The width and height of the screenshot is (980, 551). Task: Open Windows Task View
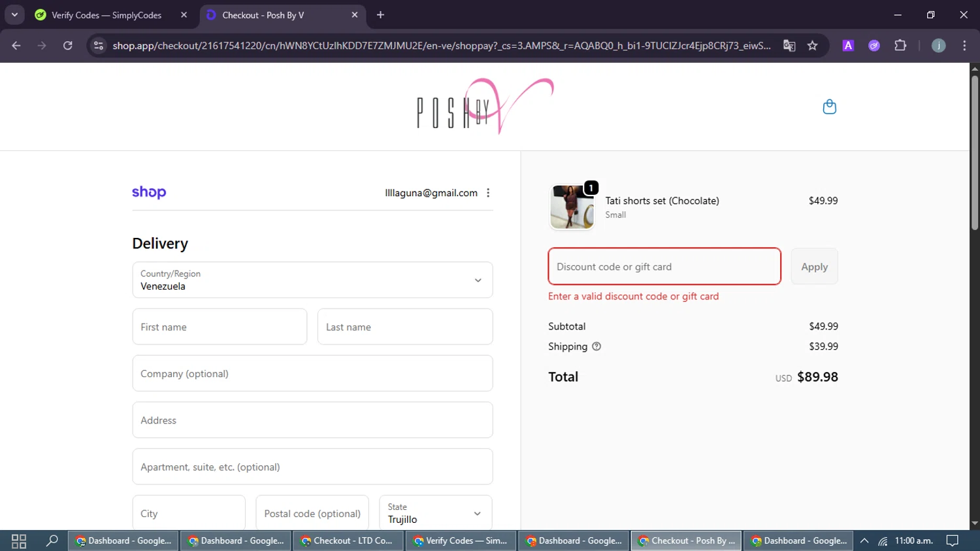19,541
